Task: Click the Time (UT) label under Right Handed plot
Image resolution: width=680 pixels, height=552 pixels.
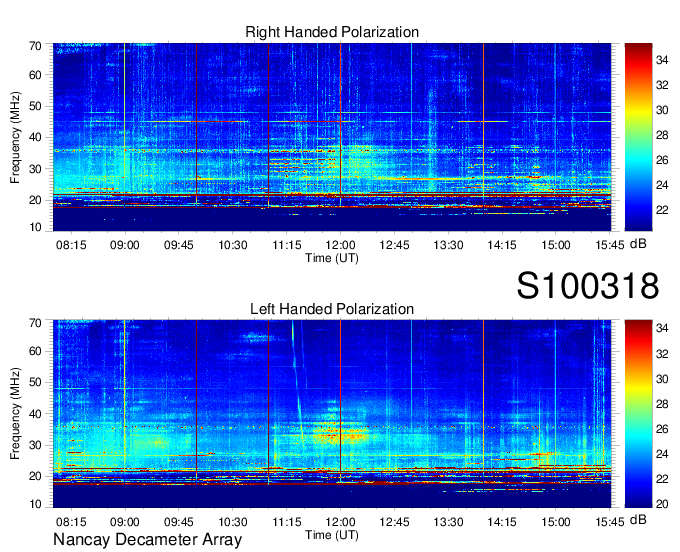Action: click(332, 258)
